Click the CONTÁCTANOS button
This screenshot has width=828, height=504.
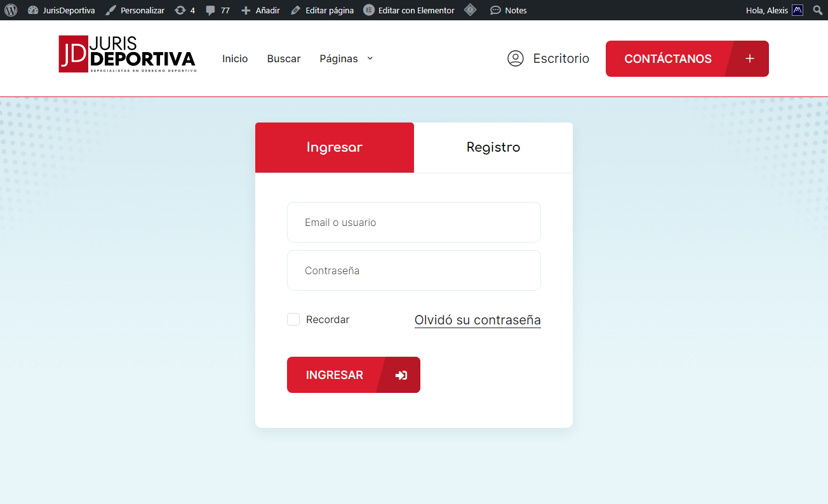(687, 58)
